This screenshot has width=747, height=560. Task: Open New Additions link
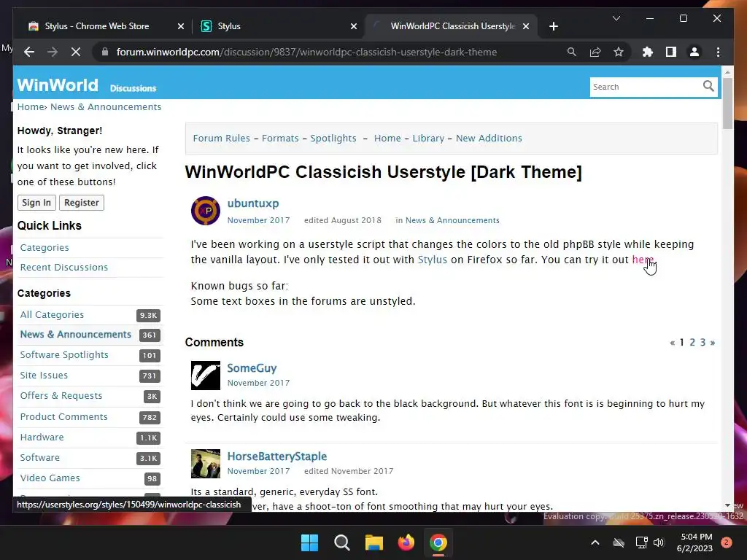489,138
